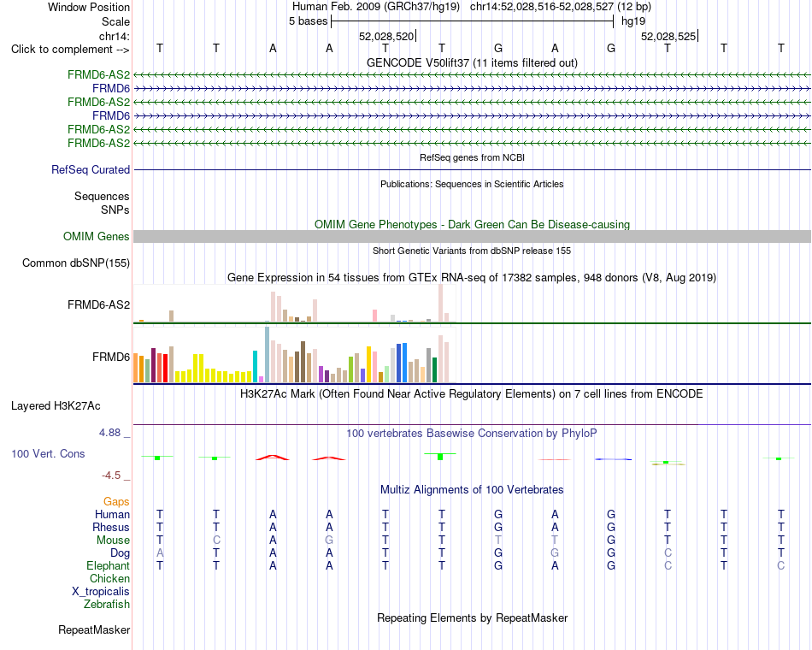Click the position marker 52,028,525
812x650 pixels.
tap(669, 36)
